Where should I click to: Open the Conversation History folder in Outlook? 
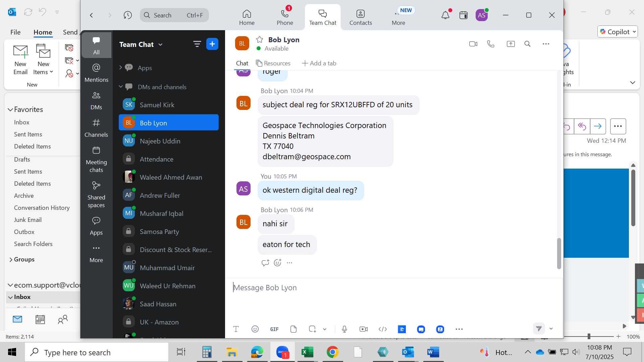pyautogui.click(x=42, y=208)
